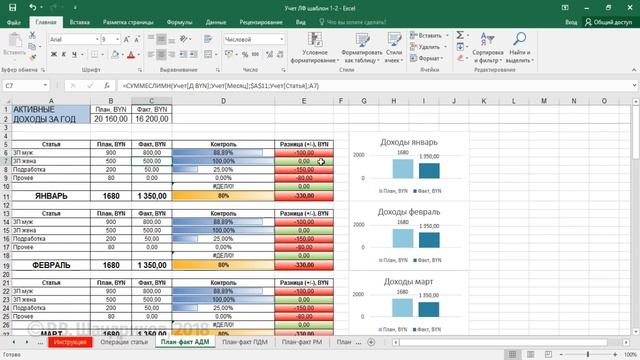Collapse the ribbon with the arrow
The image size is (640, 360).
[x=634, y=70]
